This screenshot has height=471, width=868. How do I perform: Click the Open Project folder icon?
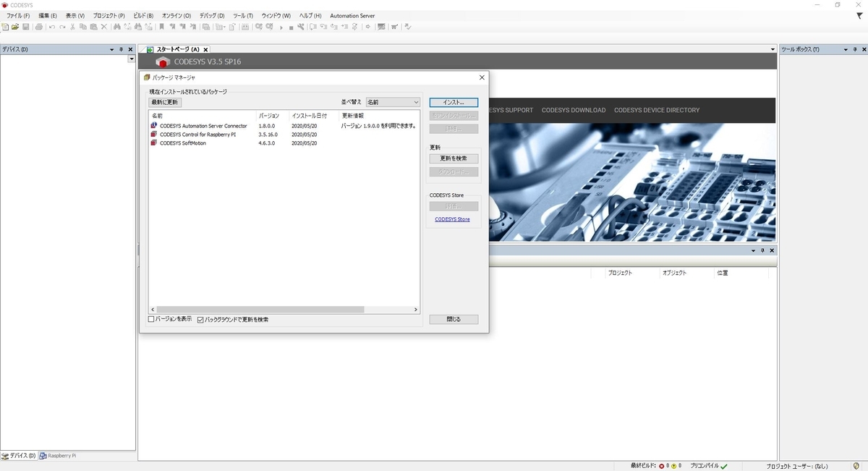pyautogui.click(x=15, y=27)
